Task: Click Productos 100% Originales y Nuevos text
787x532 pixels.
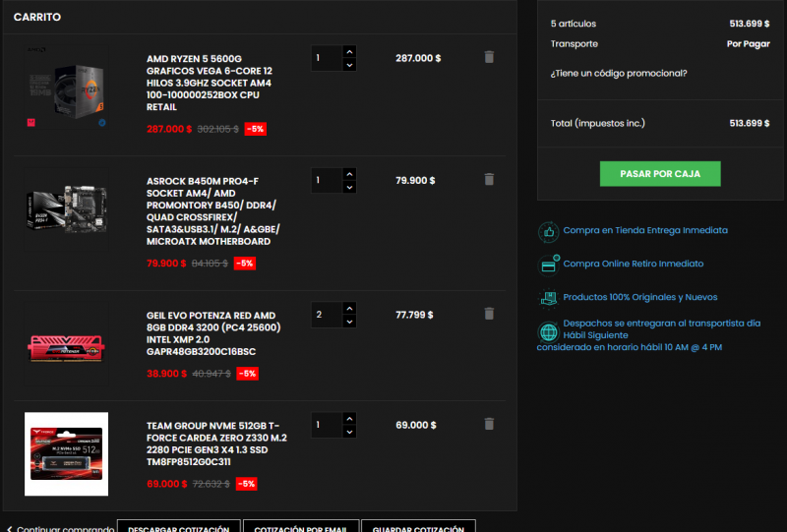Action: click(640, 297)
